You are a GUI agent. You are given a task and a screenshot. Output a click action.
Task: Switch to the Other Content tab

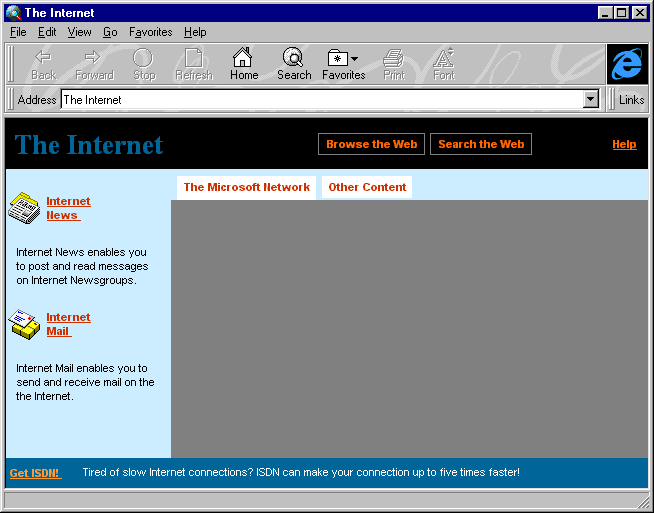367,187
